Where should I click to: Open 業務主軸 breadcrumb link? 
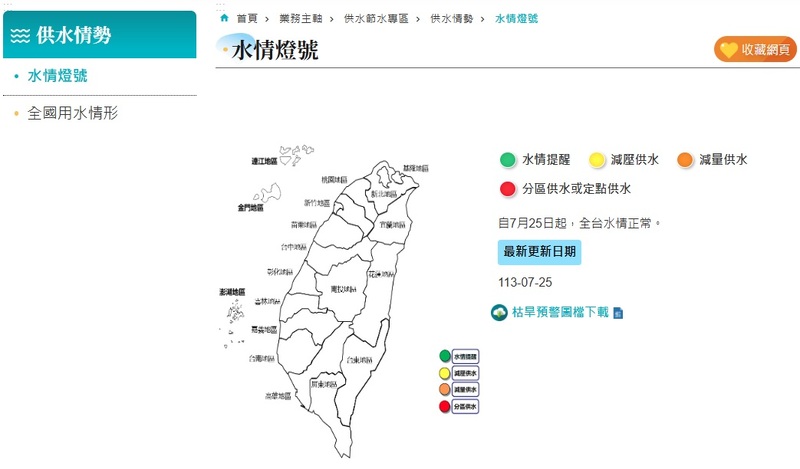(301, 19)
